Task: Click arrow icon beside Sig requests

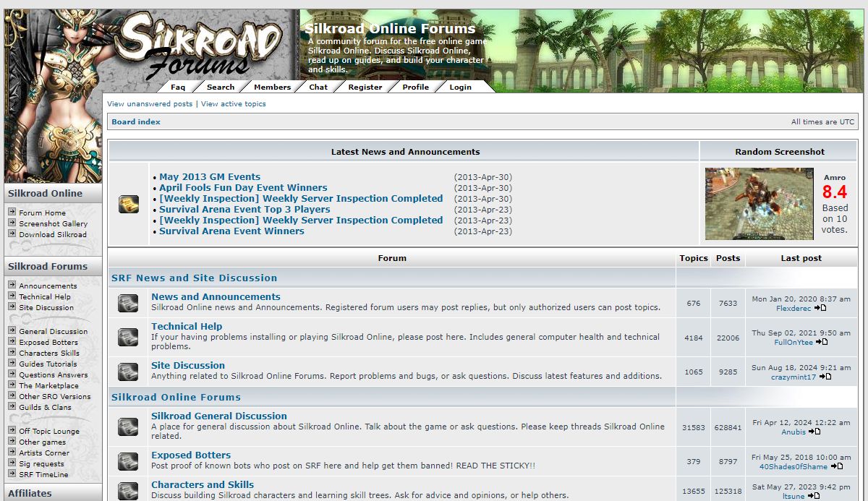Action: (x=12, y=463)
